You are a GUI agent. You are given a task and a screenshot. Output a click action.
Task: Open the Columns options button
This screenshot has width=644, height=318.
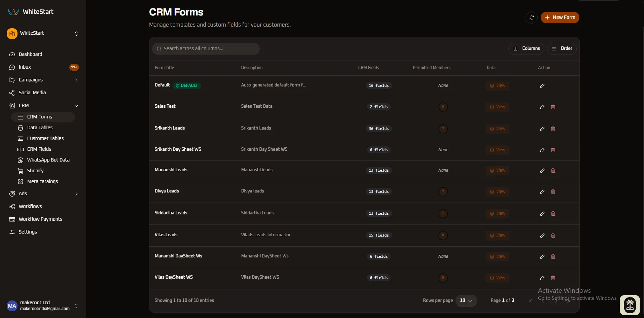click(526, 48)
